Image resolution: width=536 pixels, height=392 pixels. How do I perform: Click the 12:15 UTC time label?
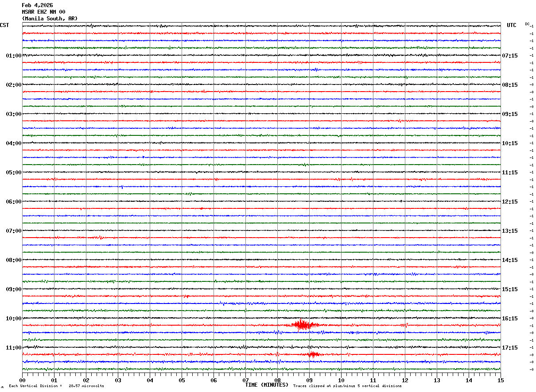[509, 202]
